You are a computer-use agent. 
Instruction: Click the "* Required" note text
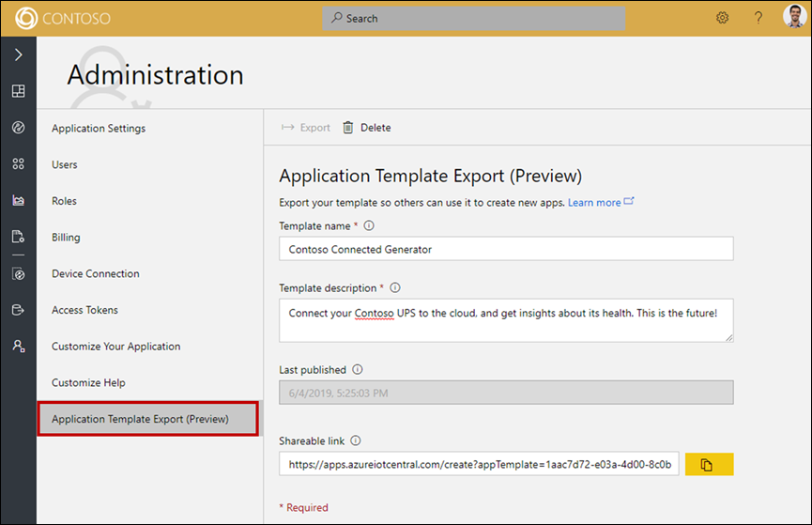(303, 508)
